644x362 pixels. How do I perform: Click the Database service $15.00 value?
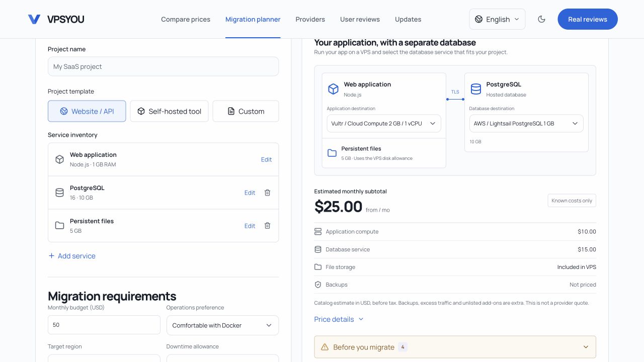point(587,249)
